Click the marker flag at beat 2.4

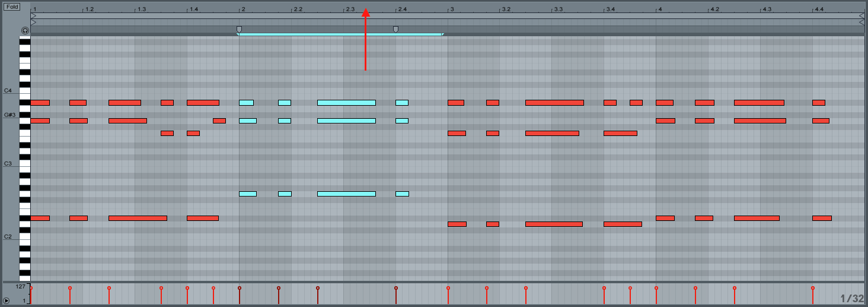pos(395,29)
